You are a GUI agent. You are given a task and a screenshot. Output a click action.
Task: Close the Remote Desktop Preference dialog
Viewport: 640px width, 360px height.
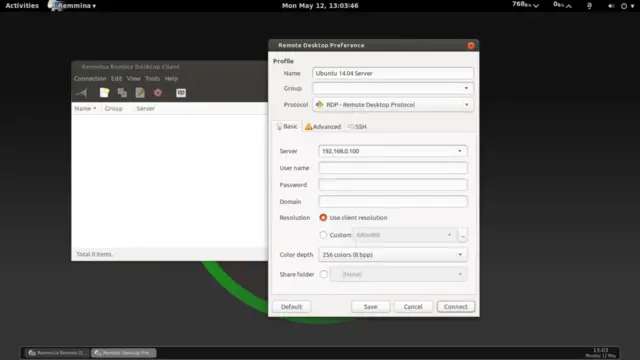(471, 45)
